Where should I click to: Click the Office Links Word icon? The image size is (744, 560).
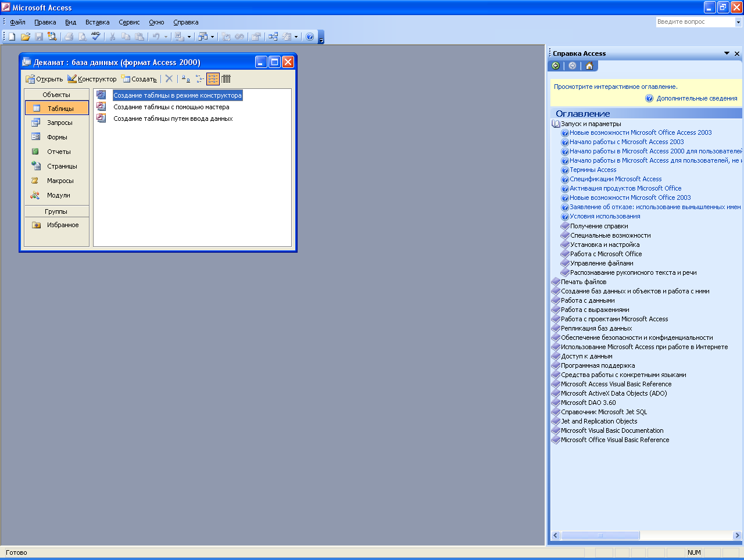[180, 37]
